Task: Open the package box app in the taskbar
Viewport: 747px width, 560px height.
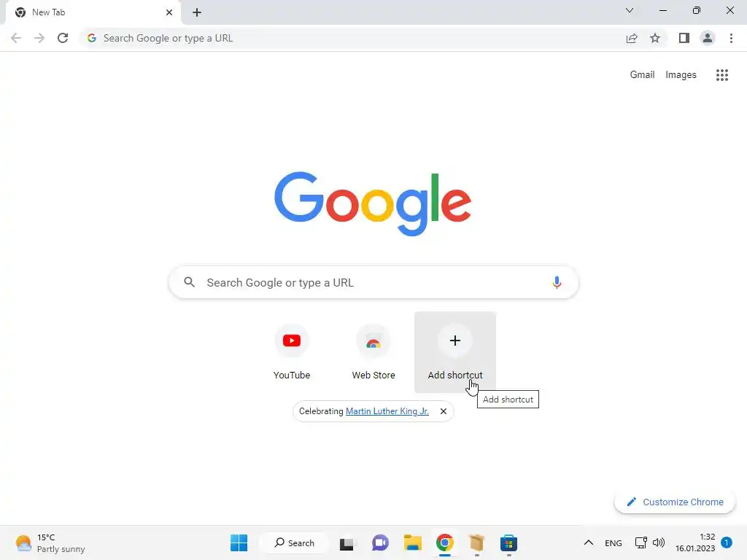Action: pyautogui.click(x=476, y=542)
